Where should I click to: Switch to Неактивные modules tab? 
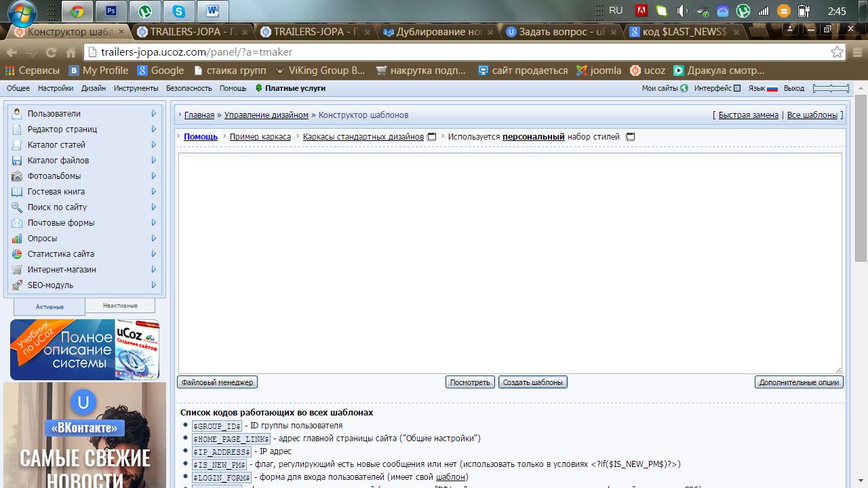(x=120, y=306)
